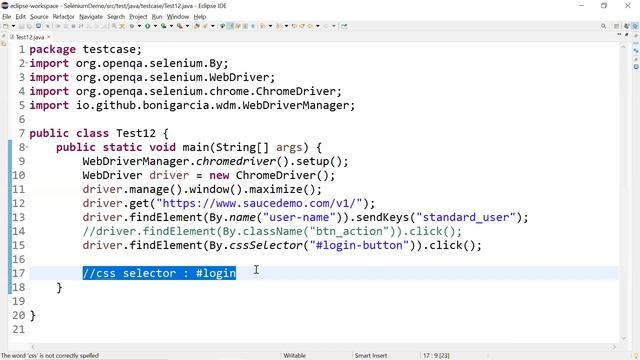The image size is (640, 360).
Task: Click the vertical scrollbar up arrow
Action: 623,47
